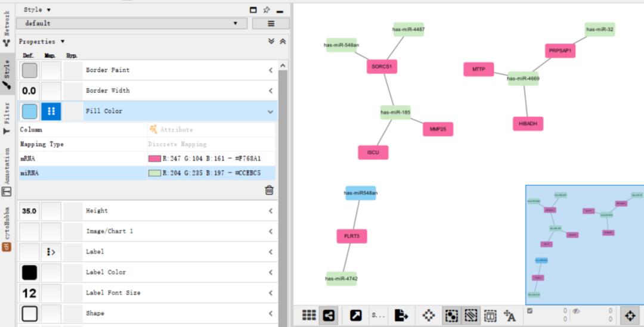
Task: Click the mRNA pink color swatch
Action: coord(154,159)
